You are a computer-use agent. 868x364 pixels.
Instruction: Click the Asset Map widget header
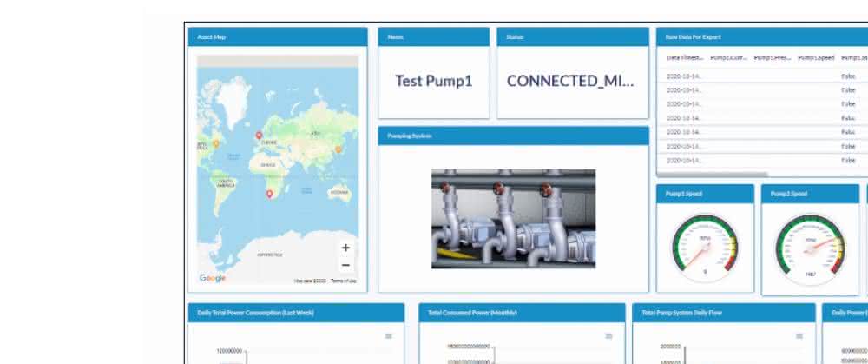click(x=278, y=37)
